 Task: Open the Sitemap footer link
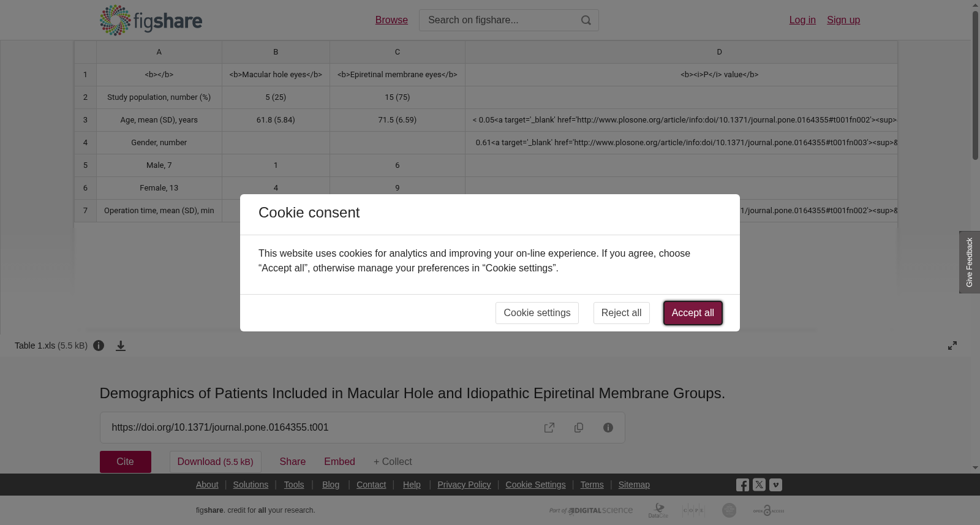coord(634,485)
